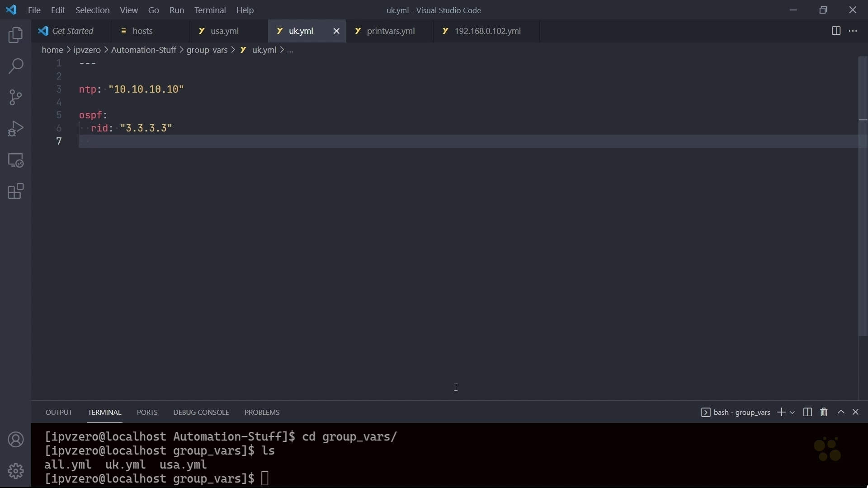This screenshot has width=868, height=488.
Task: Click the ospf: line in editor
Action: [94, 115]
